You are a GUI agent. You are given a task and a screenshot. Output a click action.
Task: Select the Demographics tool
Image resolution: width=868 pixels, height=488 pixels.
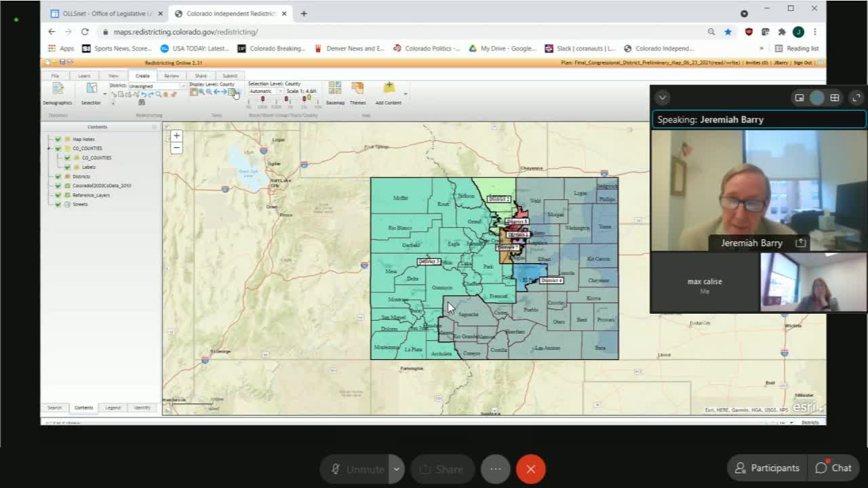pos(58,93)
